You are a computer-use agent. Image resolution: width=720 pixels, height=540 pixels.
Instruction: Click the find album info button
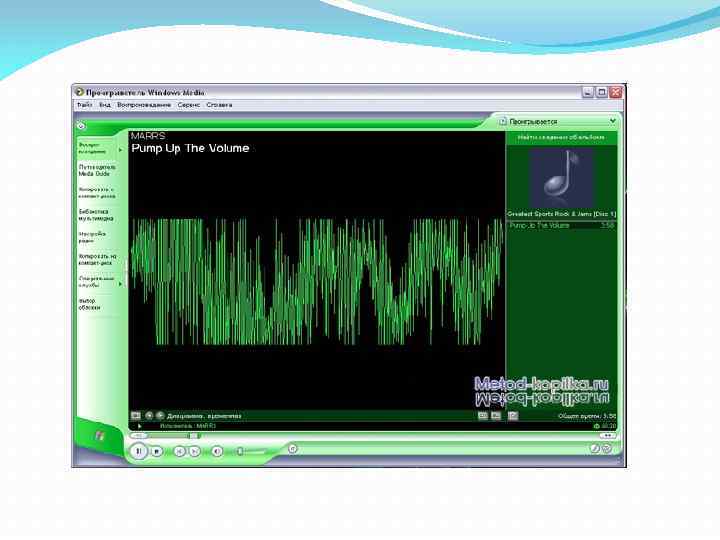pyautogui.click(x=561, y=137)
